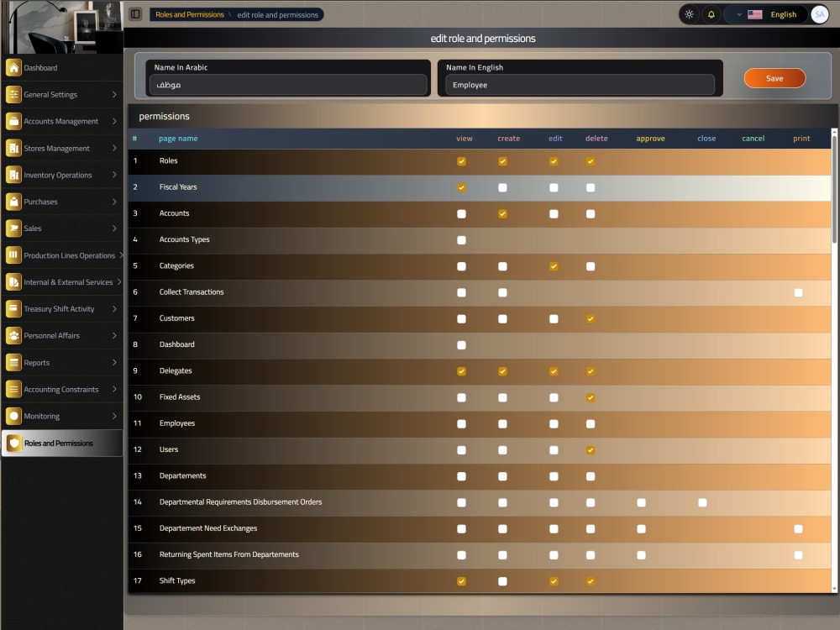Viewport: 840px width, 630px height.
Task: Open Dashboard menu item
Action: click(x=62, y=67)
